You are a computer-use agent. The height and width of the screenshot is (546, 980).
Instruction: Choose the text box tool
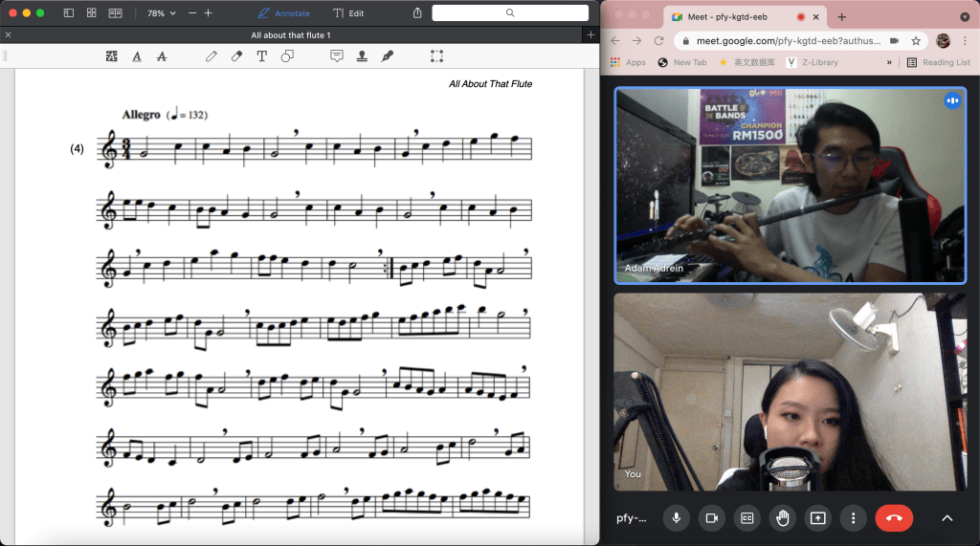pos(261,56)
